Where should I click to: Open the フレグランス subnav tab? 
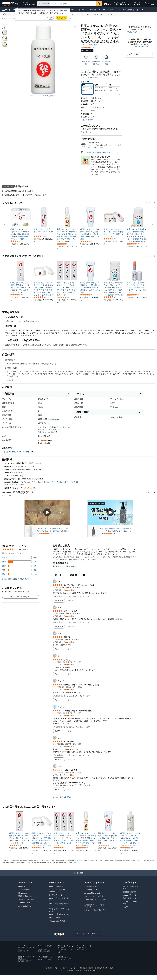pos(75,14)
